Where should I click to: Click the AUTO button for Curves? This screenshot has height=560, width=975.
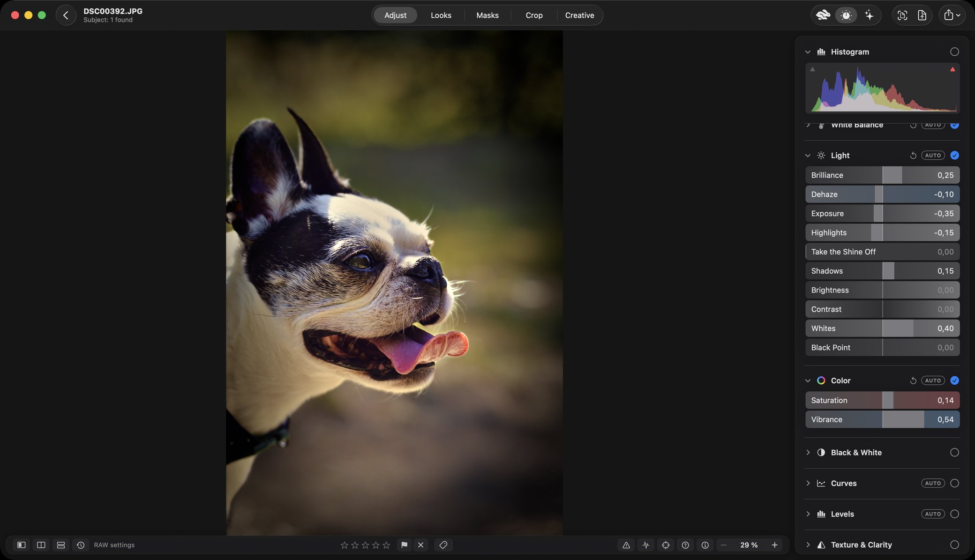933,483
